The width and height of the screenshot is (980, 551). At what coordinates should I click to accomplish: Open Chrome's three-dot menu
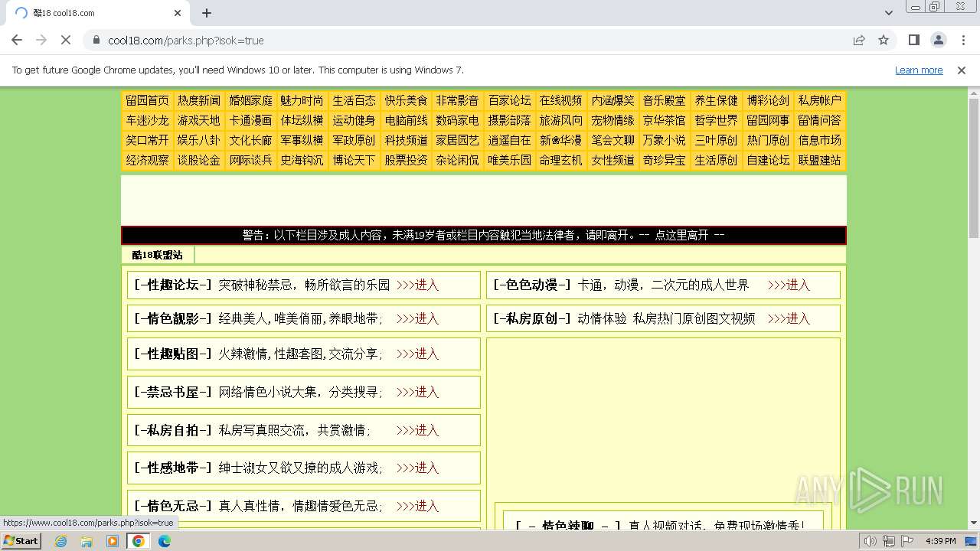pos(963,40)
